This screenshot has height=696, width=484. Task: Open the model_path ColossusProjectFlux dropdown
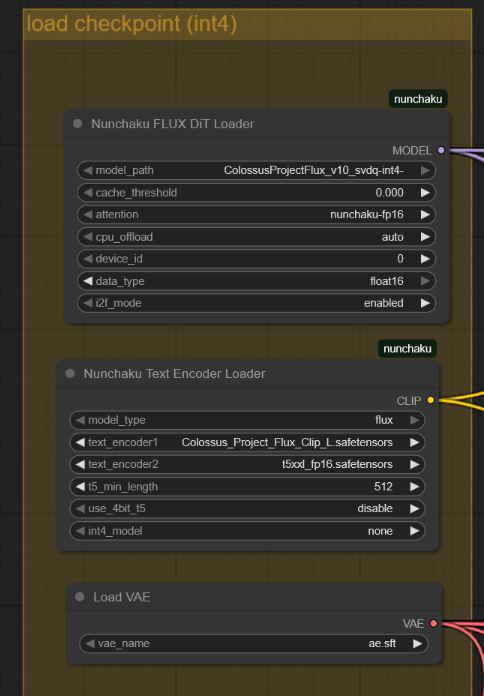(x=256, y=170)
